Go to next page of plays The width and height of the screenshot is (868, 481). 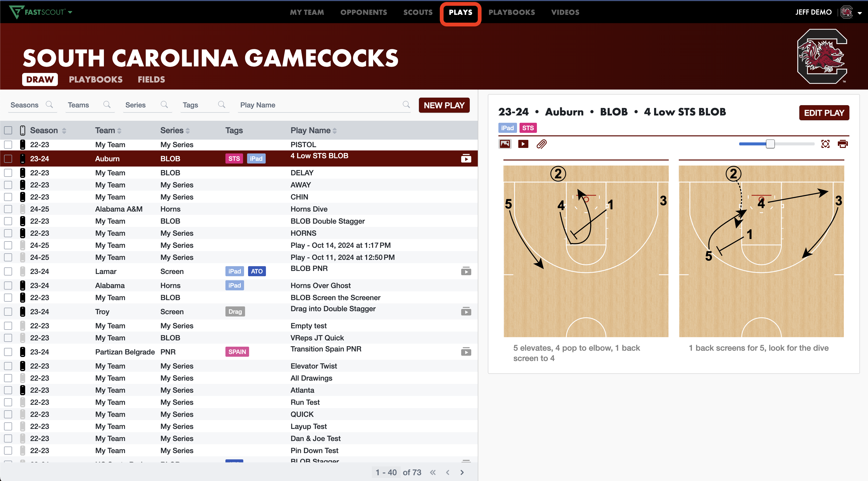pos(462,472)
